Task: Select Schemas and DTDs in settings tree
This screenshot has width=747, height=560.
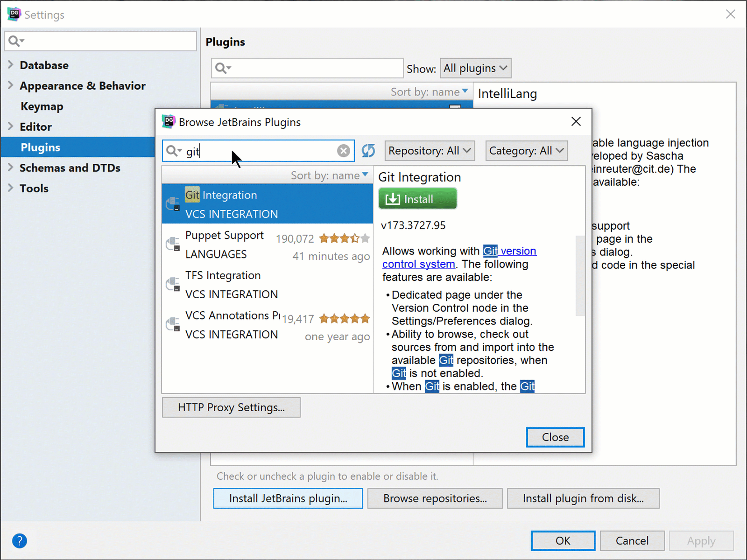Action: pos(70,168)
